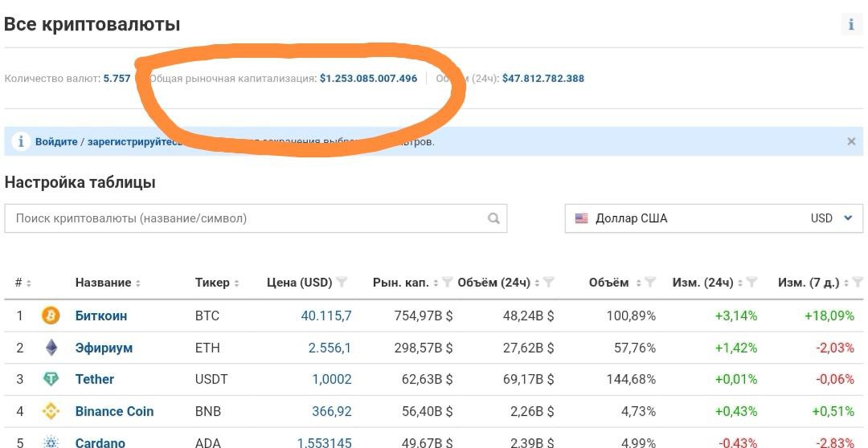Click the Настройка таблицы heading
Screen dimensions: 868x448
coord(80,182)
